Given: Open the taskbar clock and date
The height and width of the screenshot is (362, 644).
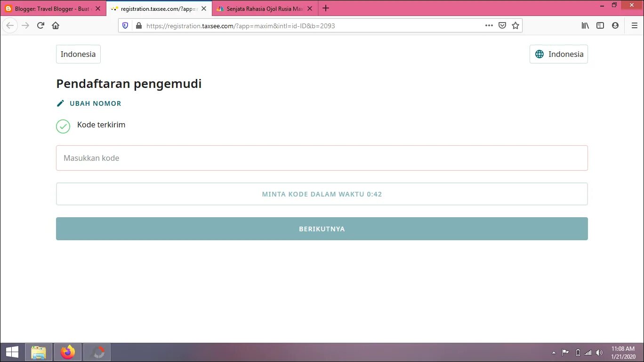Looking at the screenshot, I should [623, 353].
